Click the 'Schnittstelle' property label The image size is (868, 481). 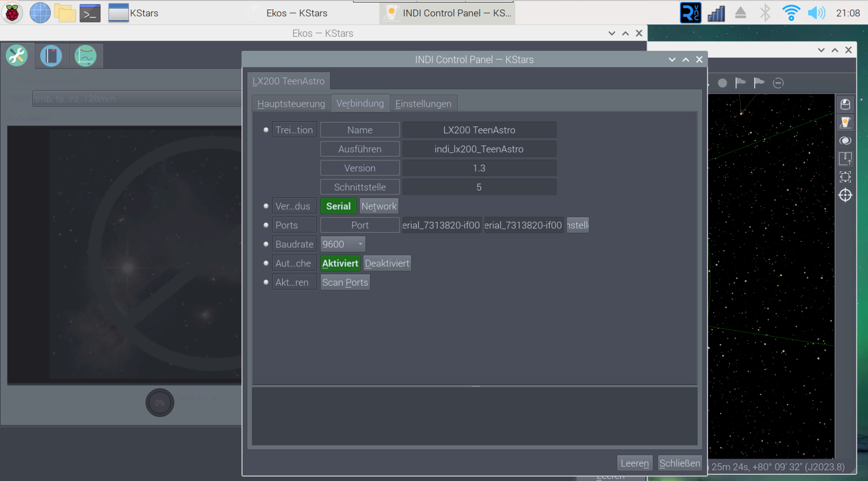360,187
